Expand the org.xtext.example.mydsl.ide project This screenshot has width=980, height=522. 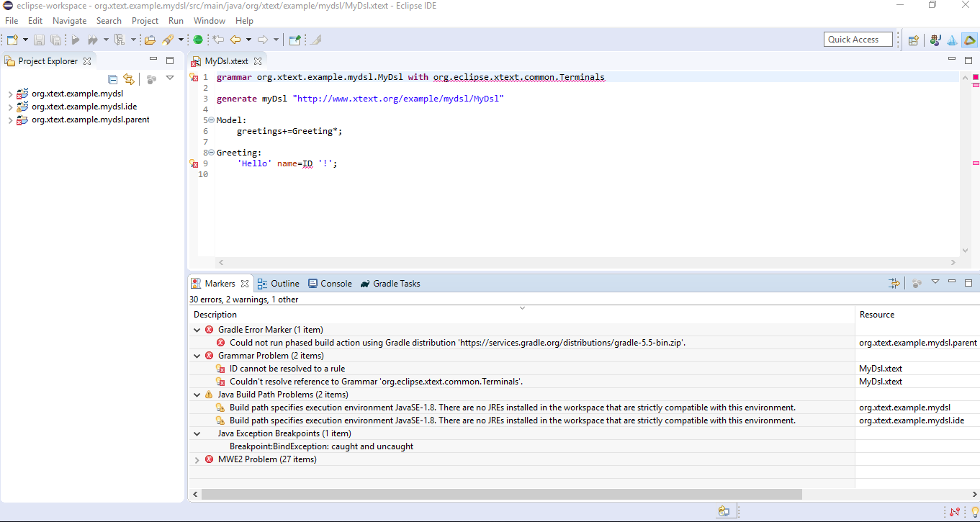9,107
